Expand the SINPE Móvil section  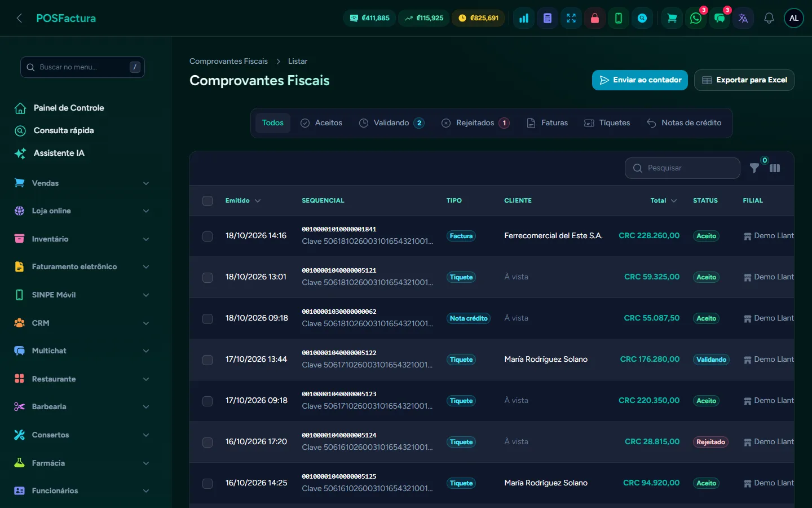tap(82, 295)
